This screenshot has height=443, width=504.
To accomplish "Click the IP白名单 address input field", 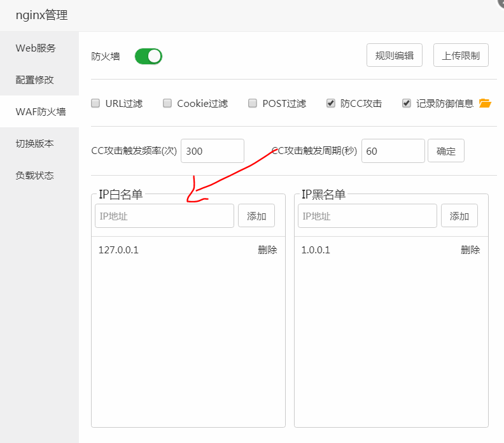I will coord(164,216).
